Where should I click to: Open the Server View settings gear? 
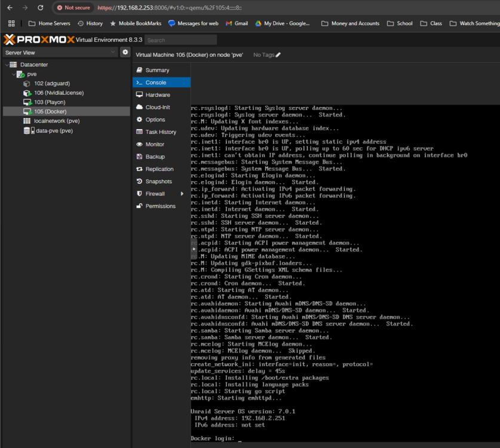click(x=125, y=52)
